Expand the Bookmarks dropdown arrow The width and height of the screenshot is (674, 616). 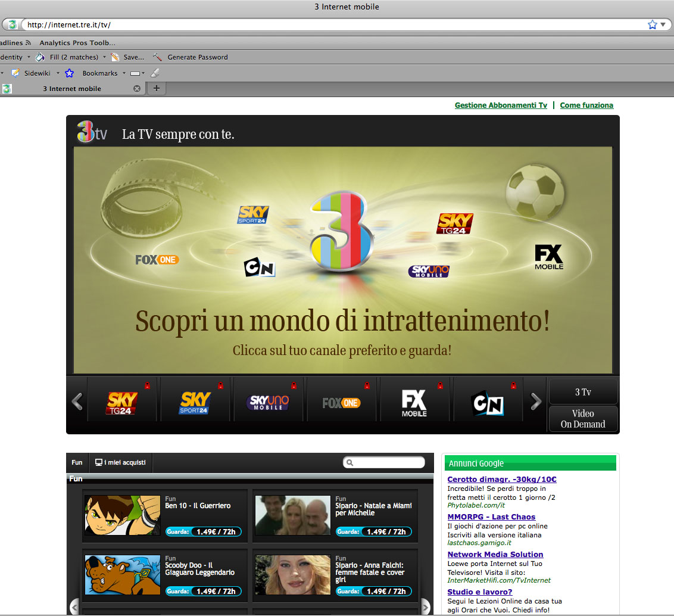pos(124,73)
